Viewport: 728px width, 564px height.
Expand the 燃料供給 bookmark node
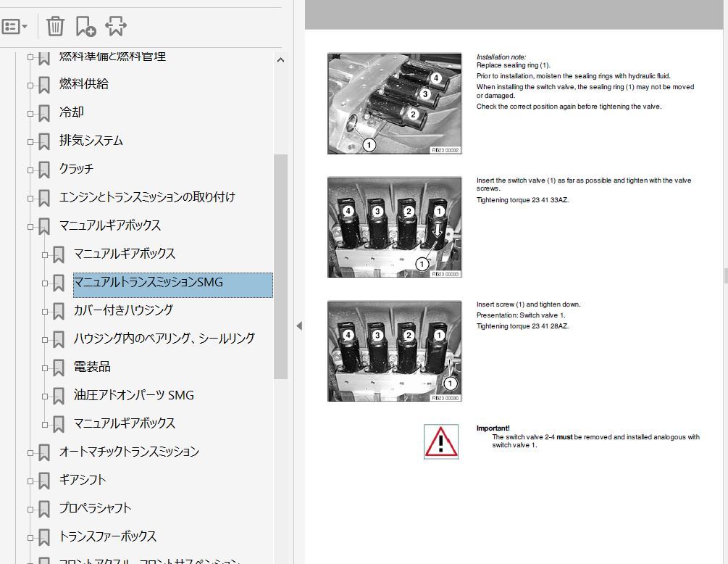pos(30,85)
